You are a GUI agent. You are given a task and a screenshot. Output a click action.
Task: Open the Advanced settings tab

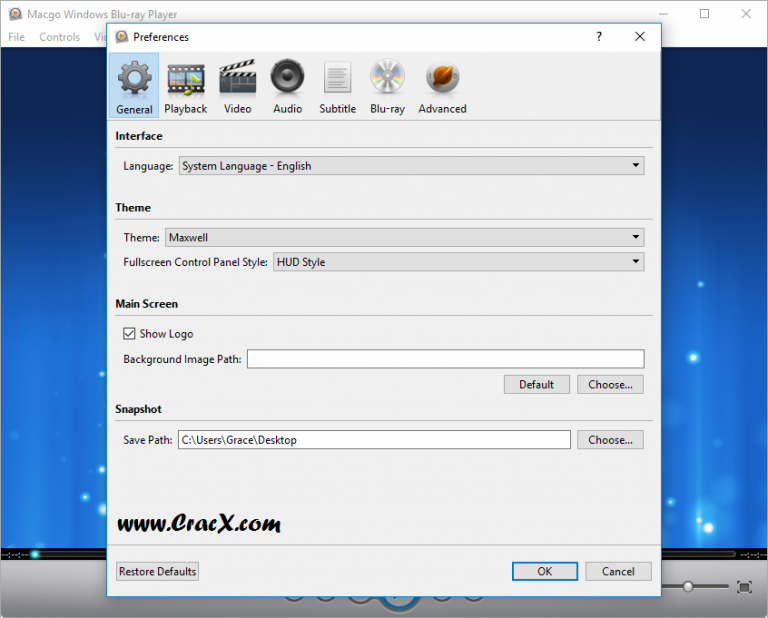[x=442, y=86]
